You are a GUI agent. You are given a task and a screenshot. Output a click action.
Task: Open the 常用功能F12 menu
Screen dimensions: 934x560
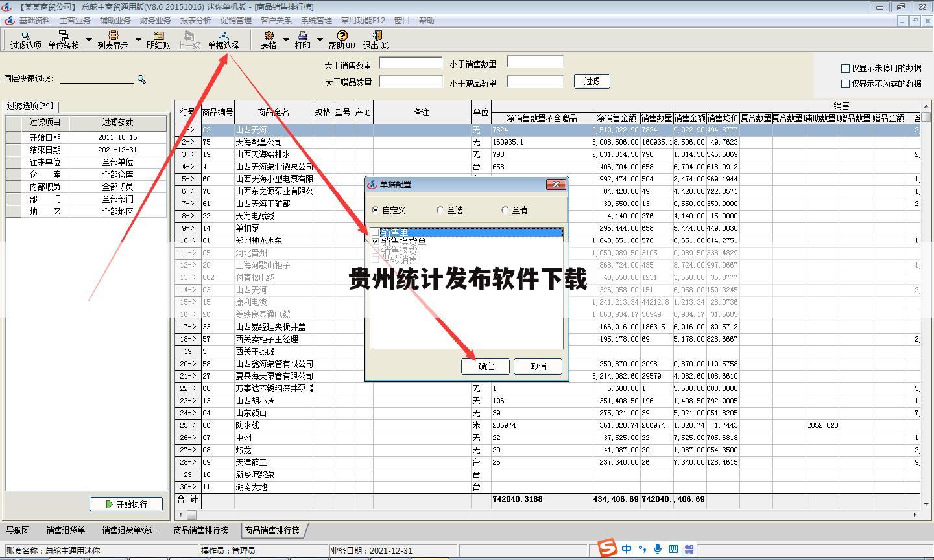(363, 21)
